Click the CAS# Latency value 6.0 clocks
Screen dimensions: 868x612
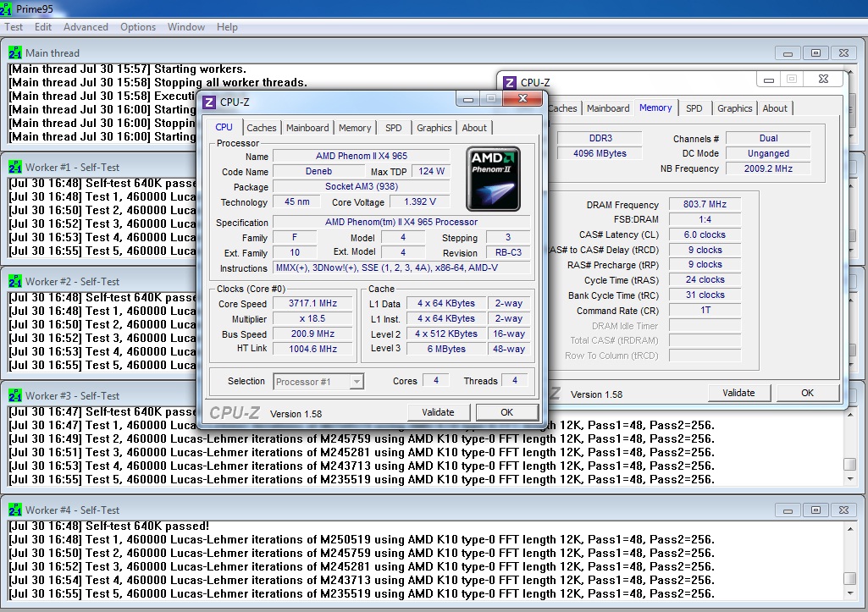click(x=705, y=234)
